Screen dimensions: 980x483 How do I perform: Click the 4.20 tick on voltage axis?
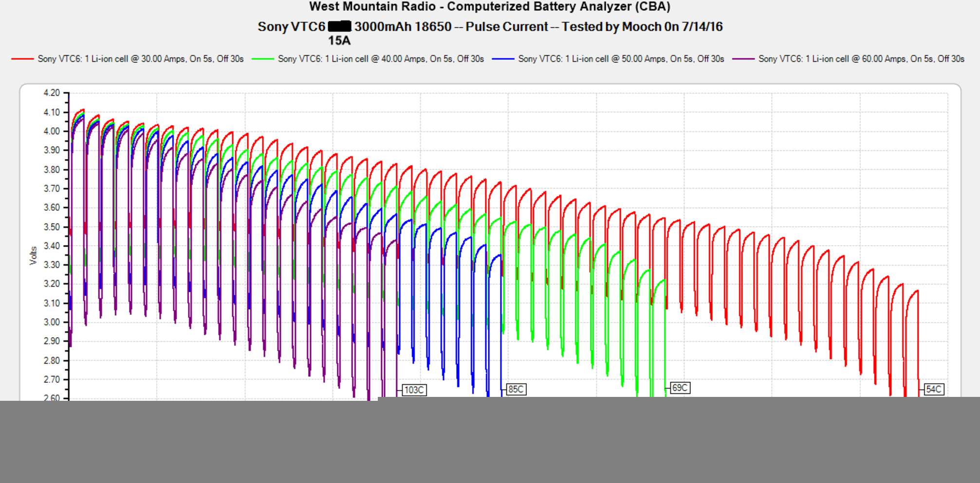point(52,93)
